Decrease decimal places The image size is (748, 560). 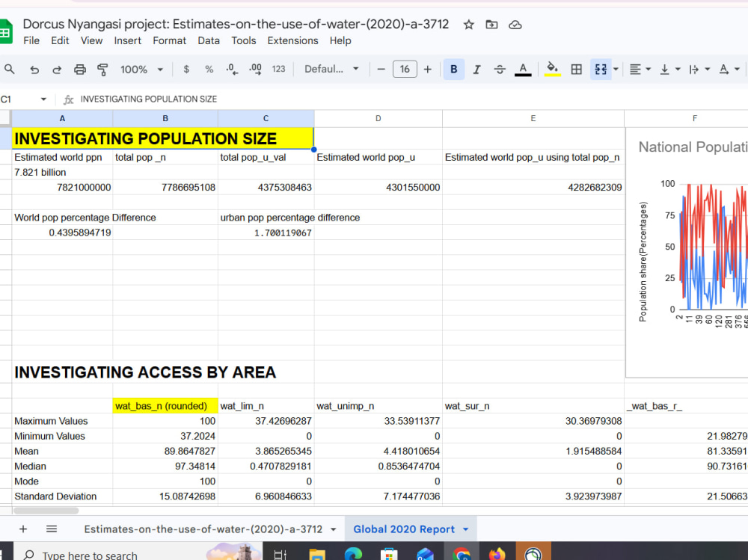pos(232,70)
